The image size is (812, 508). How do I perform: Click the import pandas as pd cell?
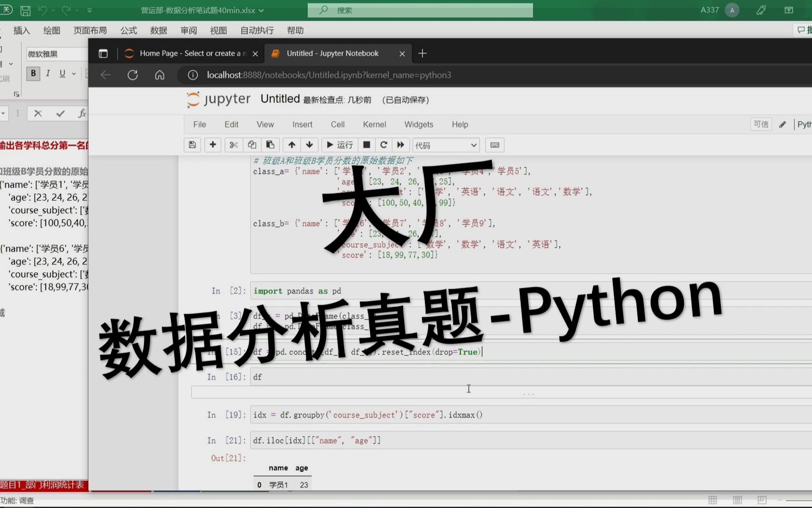(x=531, y=291)
